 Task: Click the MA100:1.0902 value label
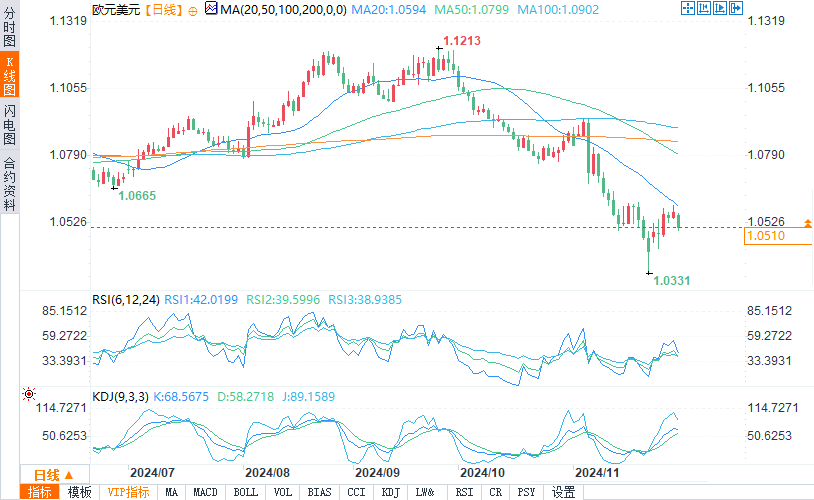[558, 10]
